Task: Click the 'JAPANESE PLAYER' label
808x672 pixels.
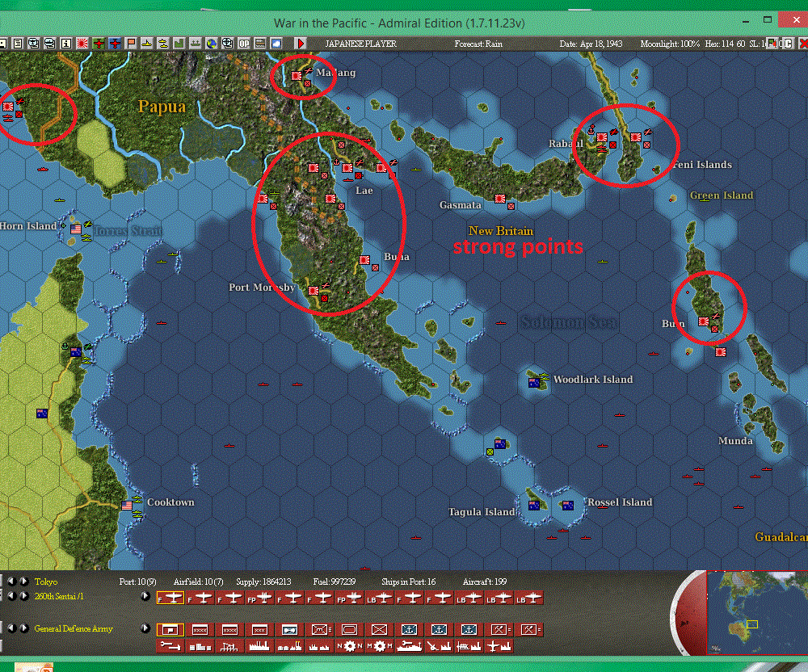Action: 360,44
